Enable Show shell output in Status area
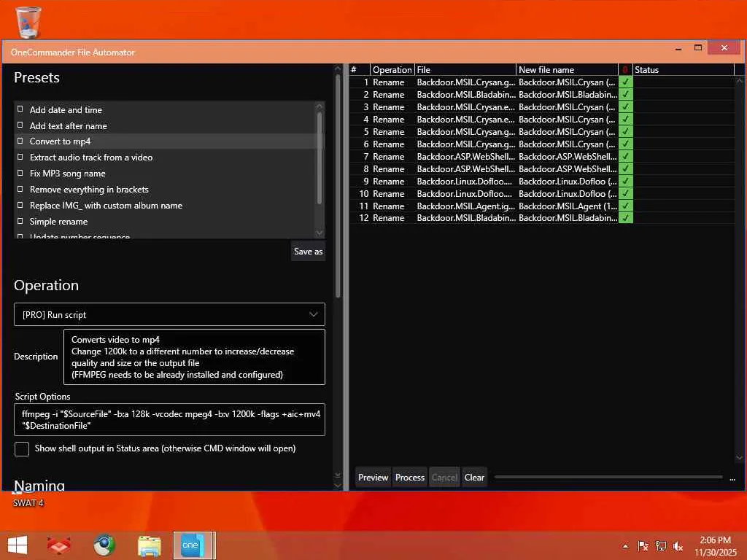Image resolution: width=747 pixels, height=560 pixels. tap(22, 448)
